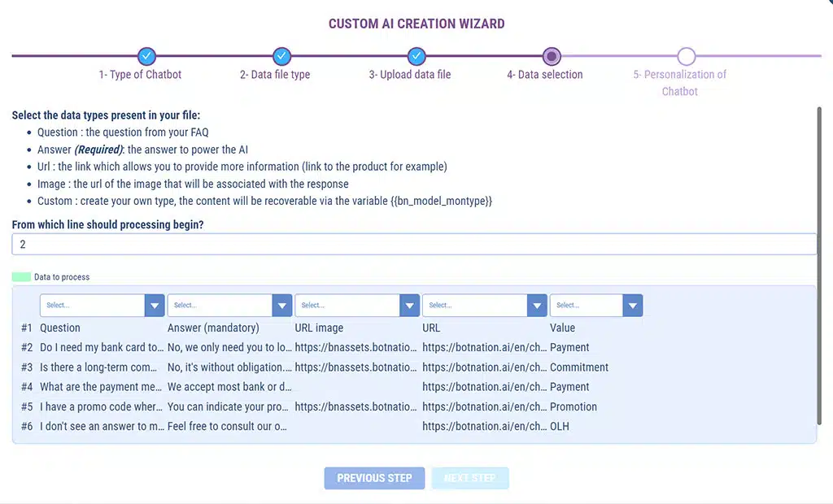Screen dimensions: 833x504
Task: Click the PREVIOUS STEP button
Action: pos(374,478)
